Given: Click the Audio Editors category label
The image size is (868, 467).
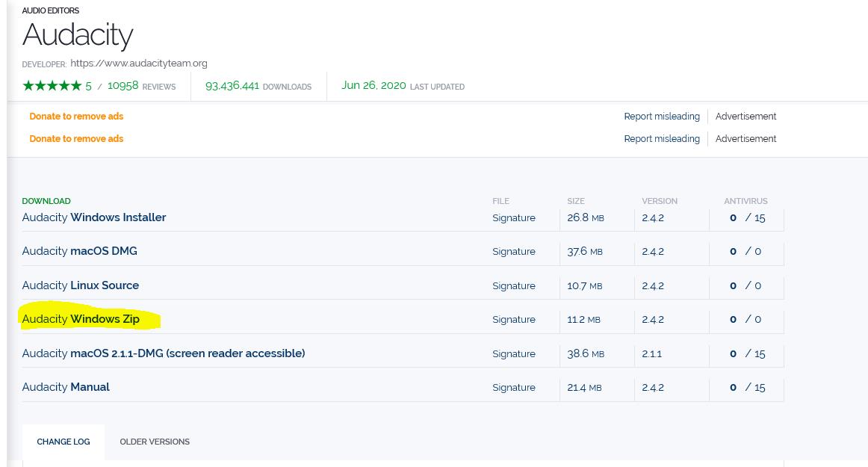Looking at the screenshot, I should coord(50,10).
